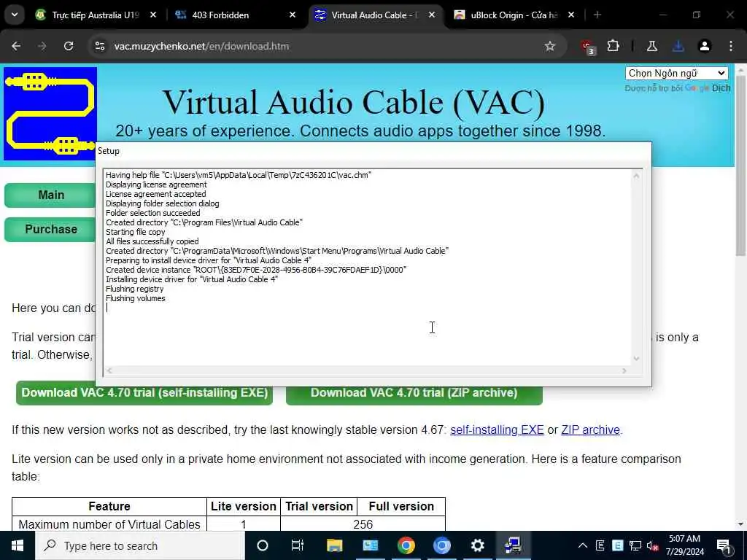The height and width of the screenshot is (560, 747).
Task: Click Setup log vertical scrollbar up arrow
Action: [636, 176]
